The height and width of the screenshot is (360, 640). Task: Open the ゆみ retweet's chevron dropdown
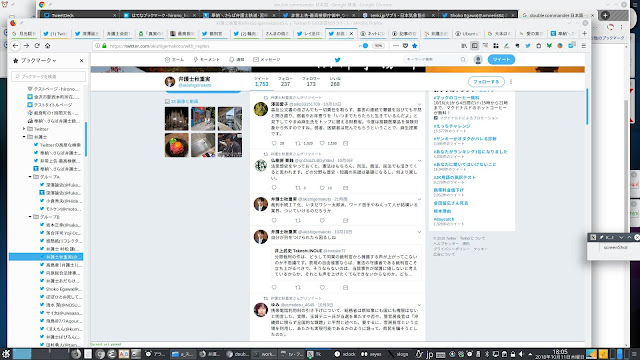tap(419, 305)
